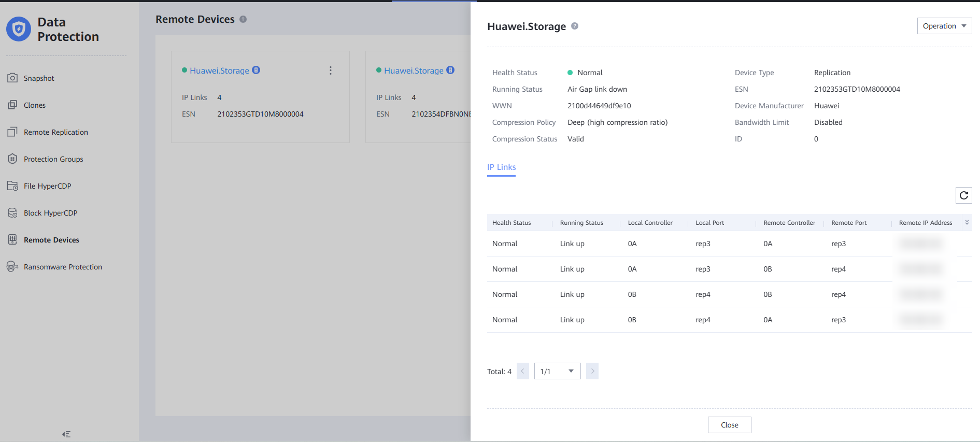Click the Ransomware Protection icon

pos(12,267)
